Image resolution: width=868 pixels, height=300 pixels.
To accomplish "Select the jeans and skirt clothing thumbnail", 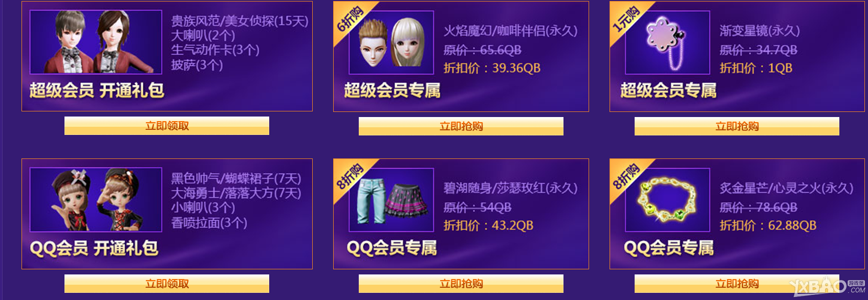I will [392, 200].
